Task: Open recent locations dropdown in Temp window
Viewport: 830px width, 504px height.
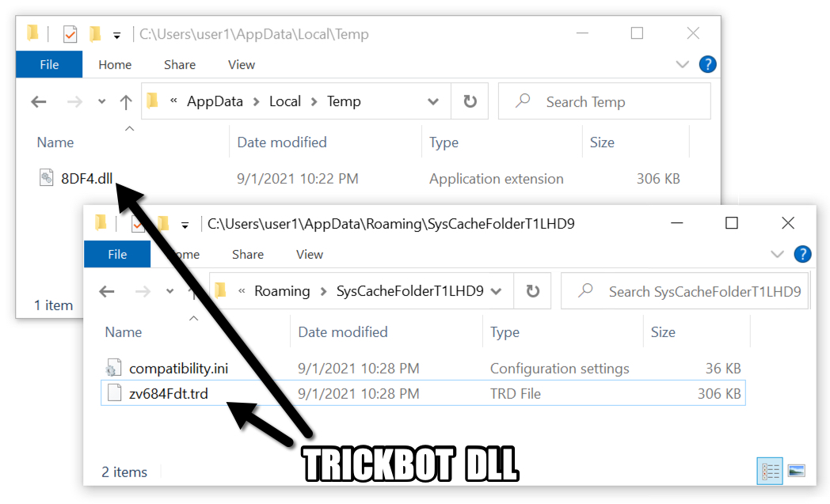Action: pyautogui.click(x=101, y=101)
